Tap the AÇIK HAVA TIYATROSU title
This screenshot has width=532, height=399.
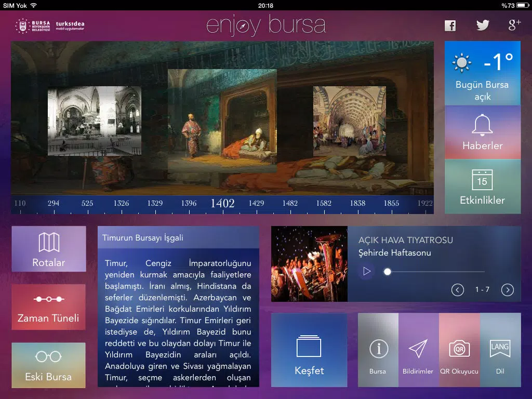click(405, 240)
